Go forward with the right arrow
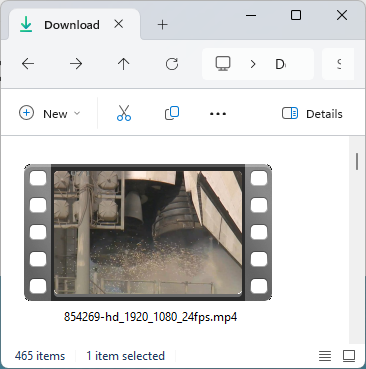Viewport: 366px width, 369px height. coord(76,64)
